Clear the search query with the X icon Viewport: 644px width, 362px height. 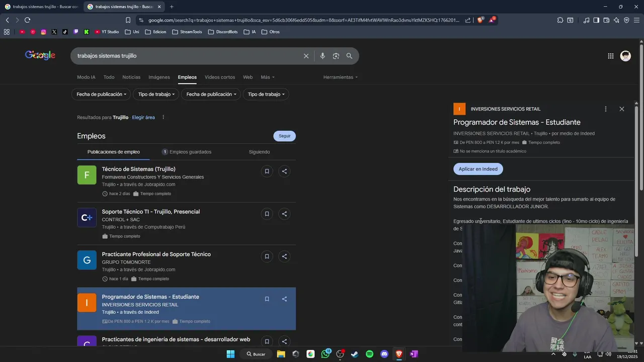[306, 56]
